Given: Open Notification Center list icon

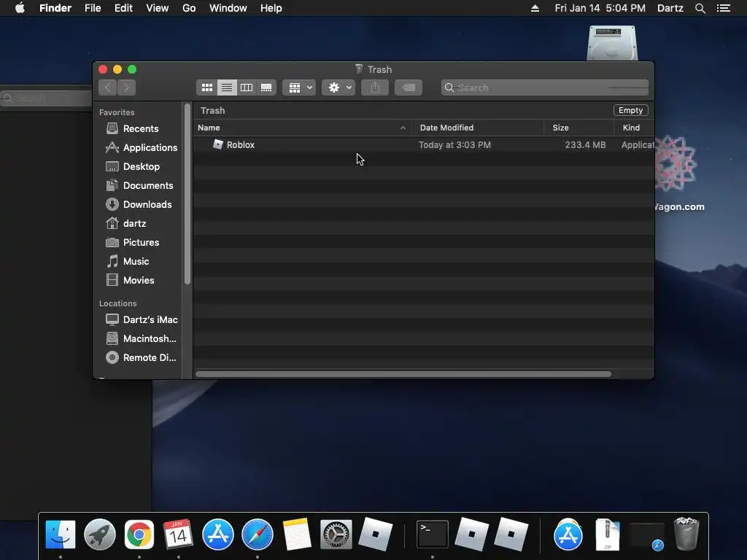Looking at the screenshot, I should 724,8.
